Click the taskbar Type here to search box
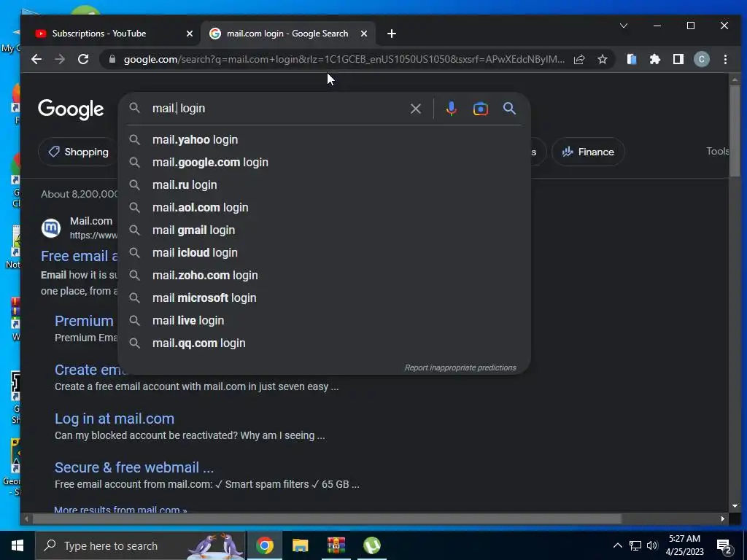 (141, 545)
